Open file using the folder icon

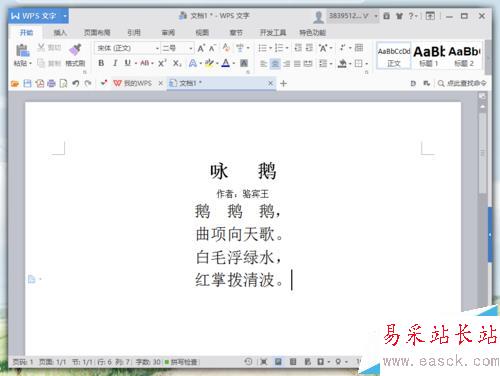(14, 83)
